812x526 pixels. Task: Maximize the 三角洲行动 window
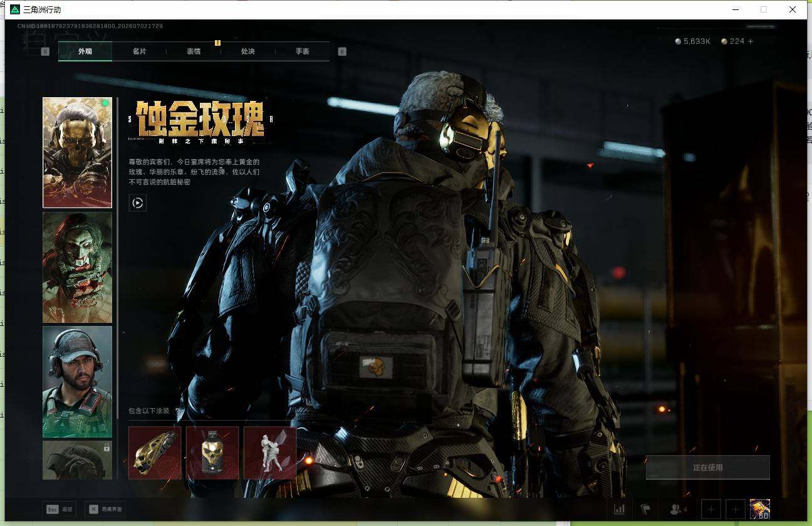coord(763,9)
